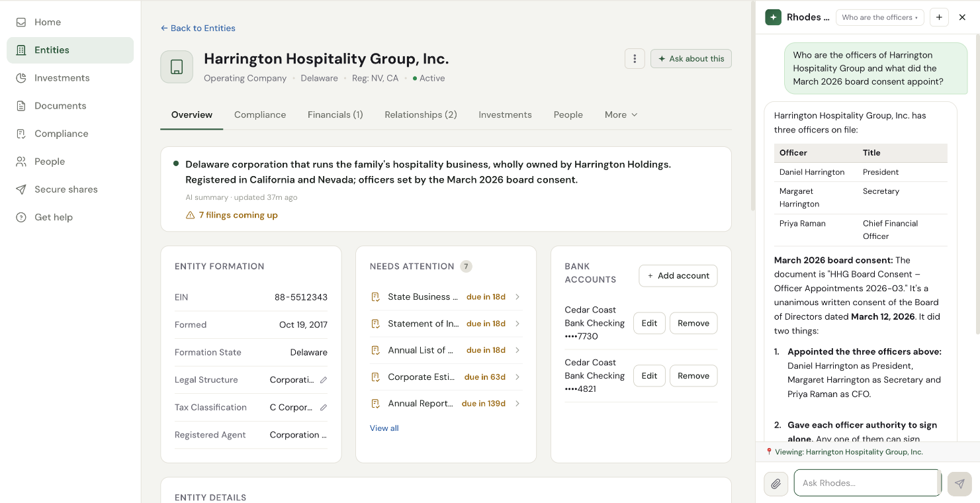Image resolution: width=980 pixels, height=503 pixels.
Task: Open the Investments tab
Action: 506,114
